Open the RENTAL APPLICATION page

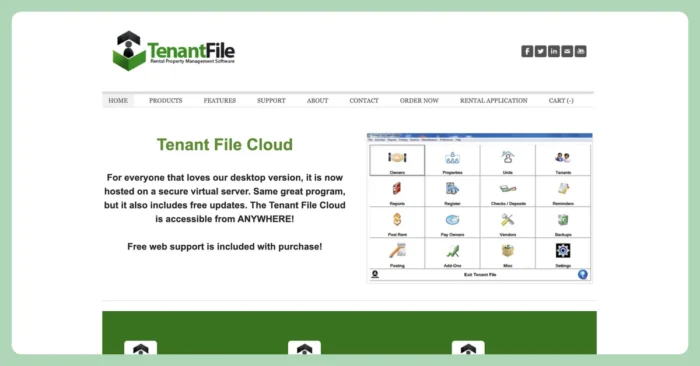tap(494, 100)
